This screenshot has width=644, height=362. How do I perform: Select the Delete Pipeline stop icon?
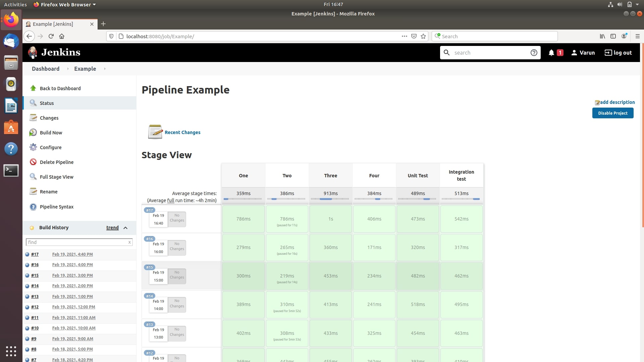click(x=33, y=162)
